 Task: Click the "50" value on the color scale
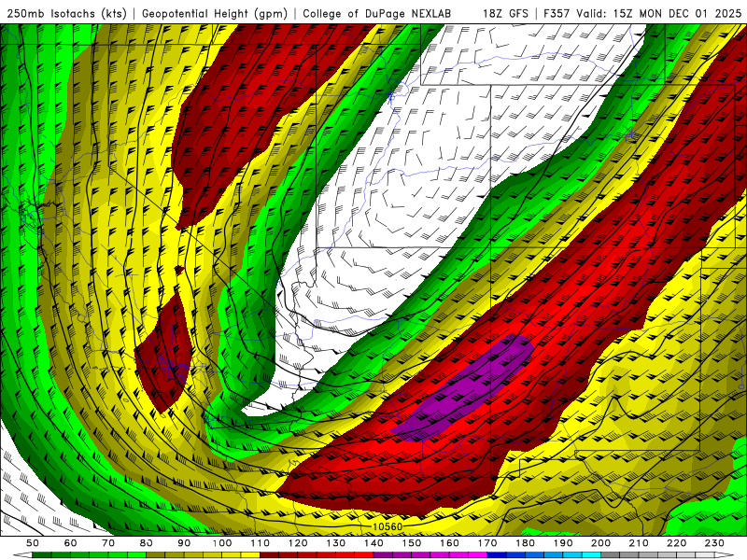33,543
